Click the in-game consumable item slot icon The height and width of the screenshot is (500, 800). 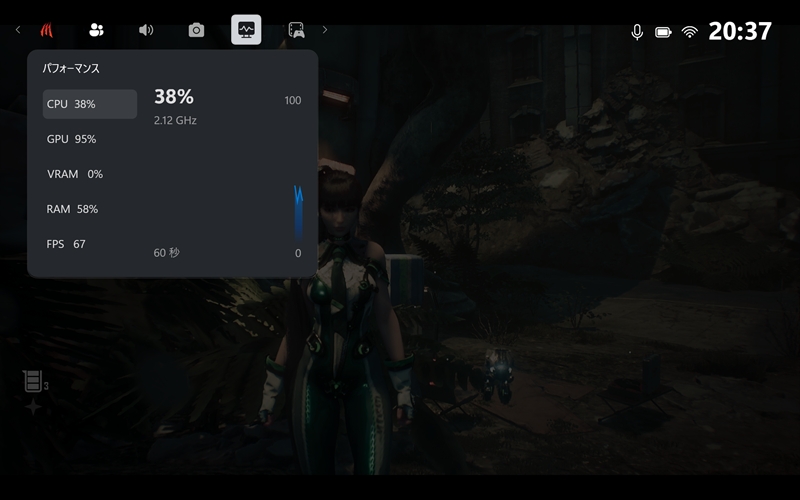click(x=33, y=381)
